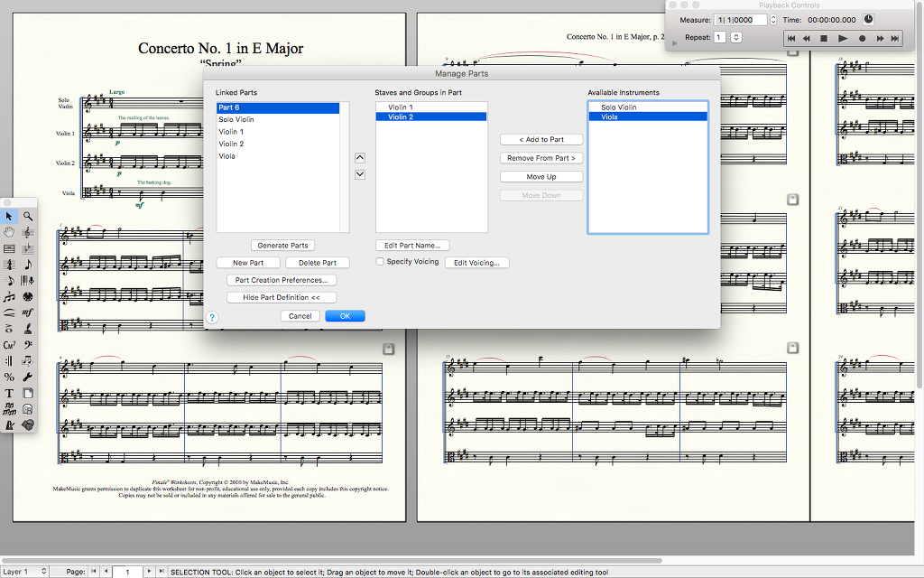The height and width of the screenshot is (578, 924).
Task: Select the Key Signature tool with flat
Action: (x=28, y=249)
